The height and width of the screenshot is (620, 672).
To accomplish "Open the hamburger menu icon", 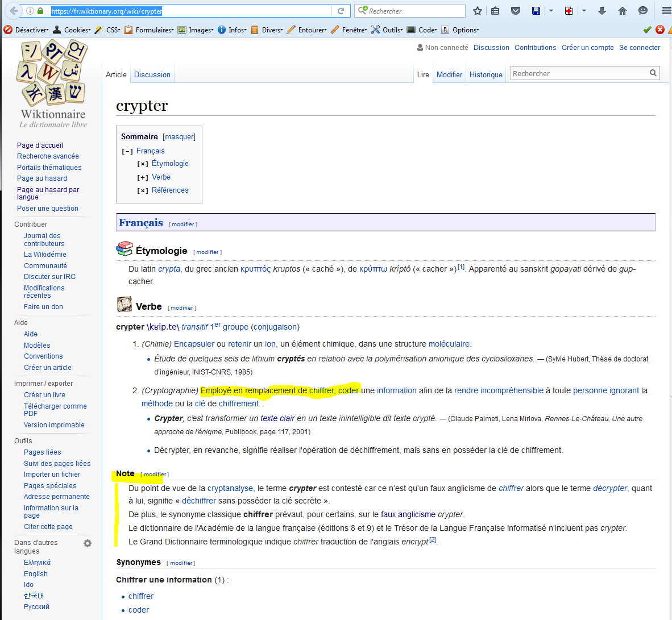I will [666, 11].
